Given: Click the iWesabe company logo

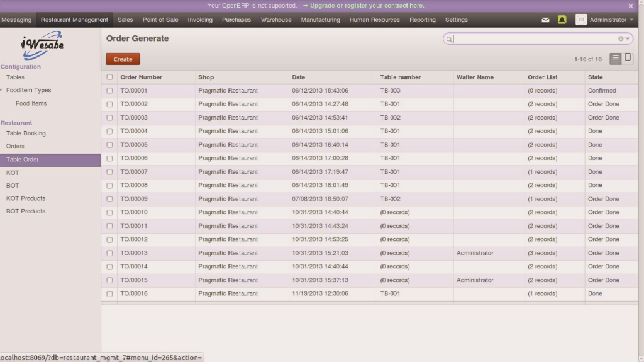Looking at the screenshot, I should [42, 46].
